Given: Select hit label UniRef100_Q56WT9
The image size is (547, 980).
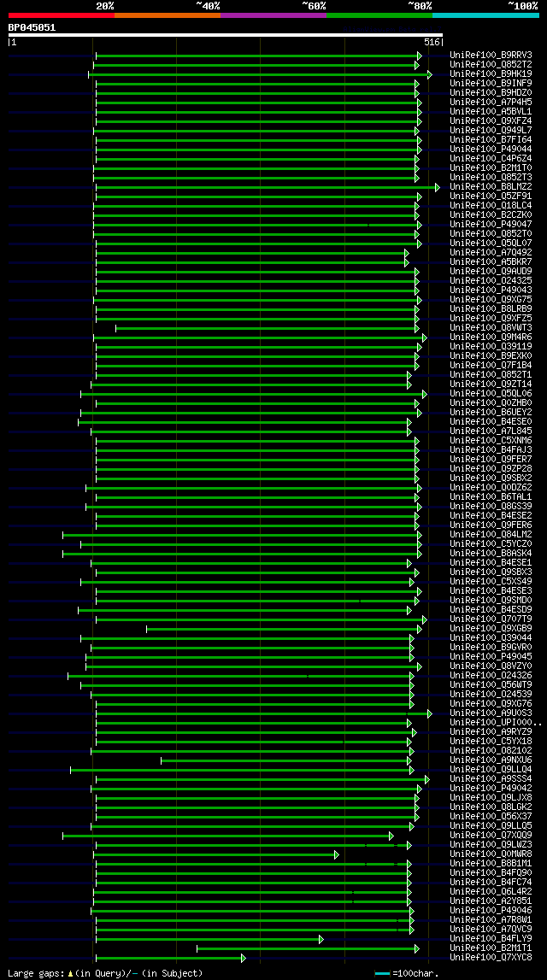Looking at the screenshot, I should [491, 685].
